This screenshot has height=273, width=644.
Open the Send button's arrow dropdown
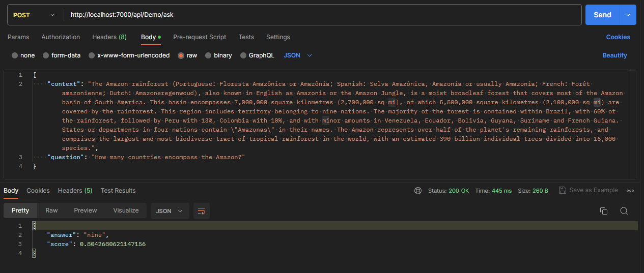pos(628,15)
